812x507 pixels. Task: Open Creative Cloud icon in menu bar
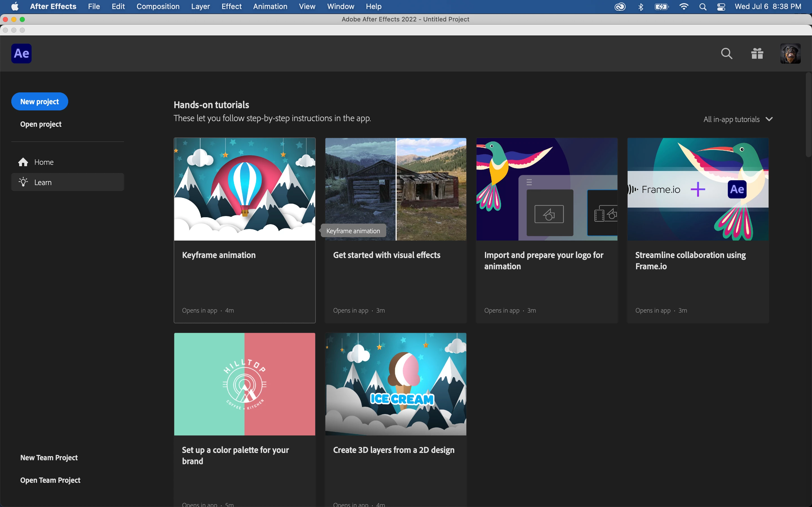(620, 7)
